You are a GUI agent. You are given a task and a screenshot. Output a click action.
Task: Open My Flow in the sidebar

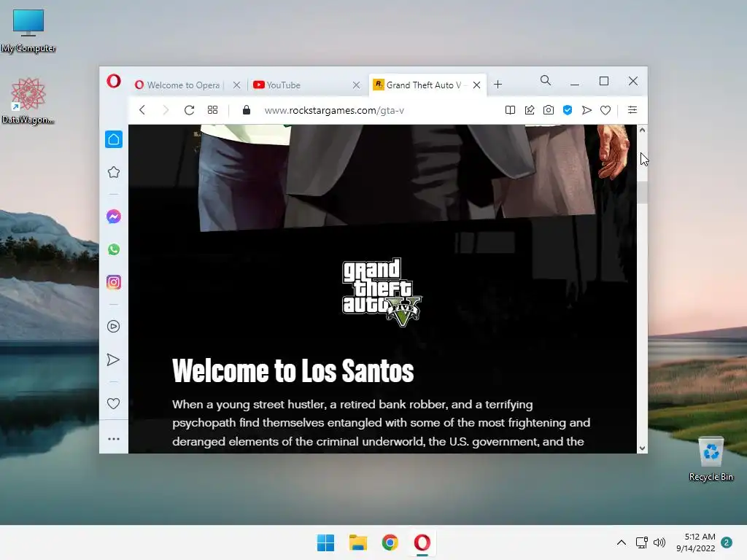[x=113, y=359]
